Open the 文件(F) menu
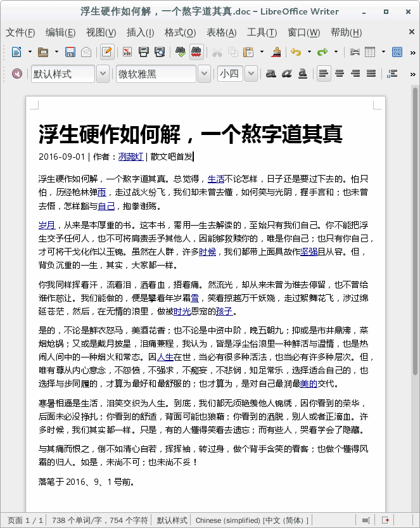The width and height of the screenshot is (420, 528). tap(20, 33)
